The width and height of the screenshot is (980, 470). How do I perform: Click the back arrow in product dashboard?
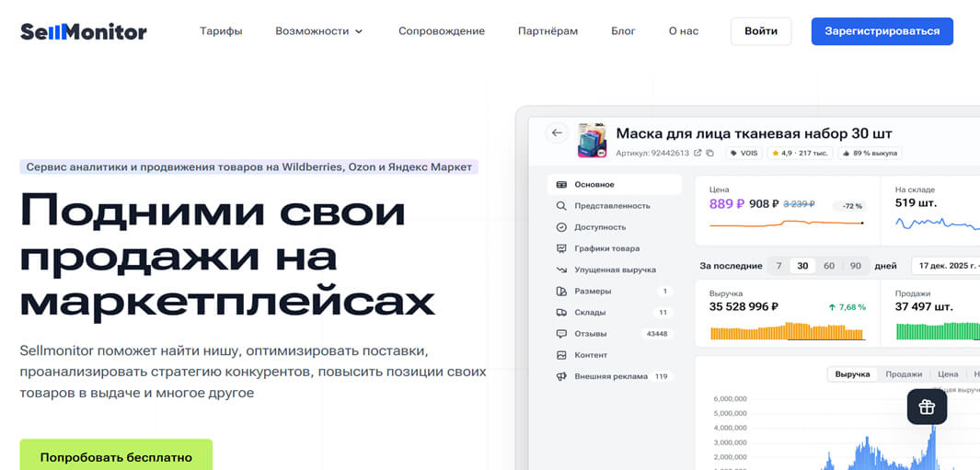point(556,132)
